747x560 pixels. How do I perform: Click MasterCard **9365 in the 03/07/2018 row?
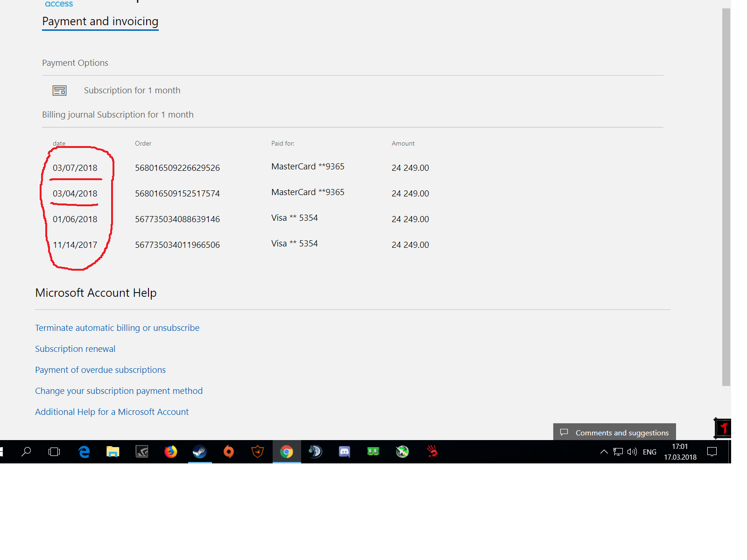click(x=308, y=167)
